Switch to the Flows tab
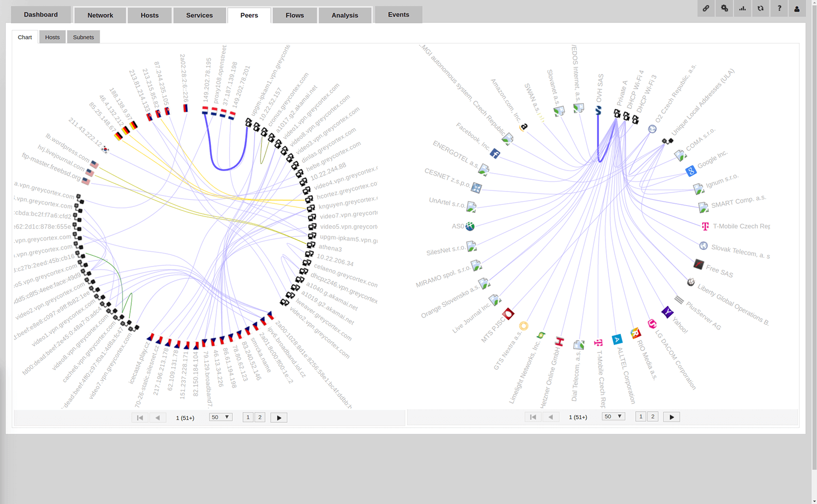The width and height of the screenshot is (817, 504). (x=295, y=15)
